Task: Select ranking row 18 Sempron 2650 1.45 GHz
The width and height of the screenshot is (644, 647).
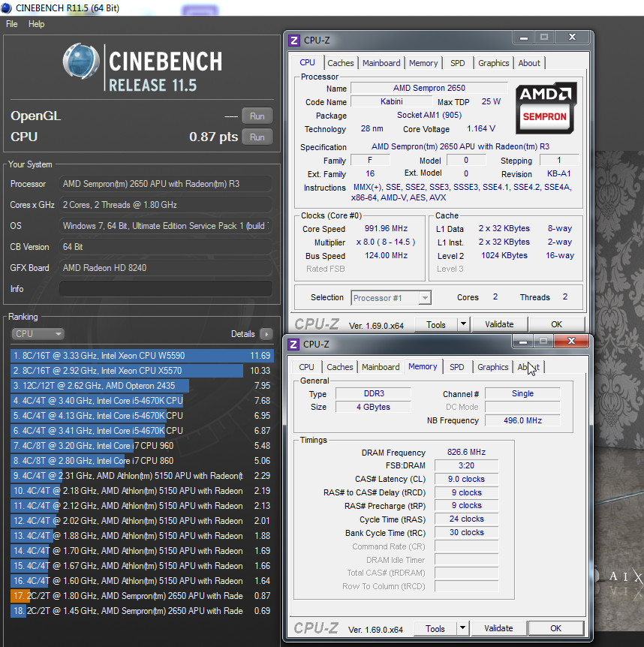Action: (142, 611)
